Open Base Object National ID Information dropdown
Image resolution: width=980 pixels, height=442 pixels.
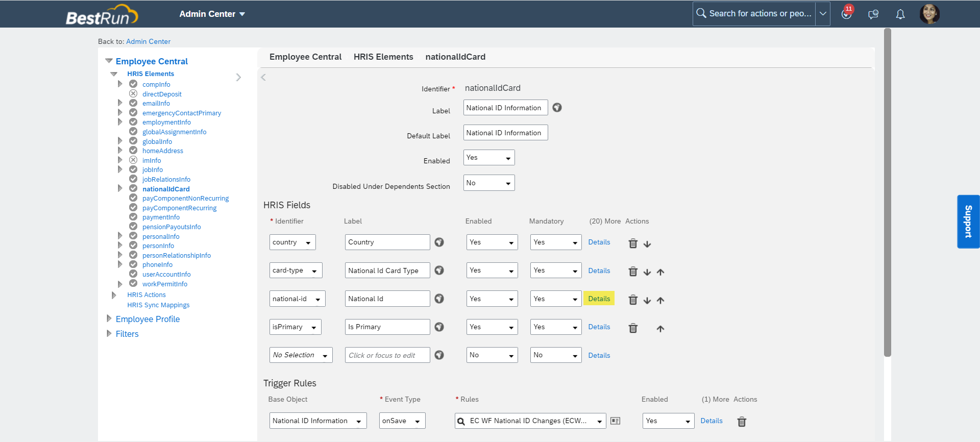(318, 421)
